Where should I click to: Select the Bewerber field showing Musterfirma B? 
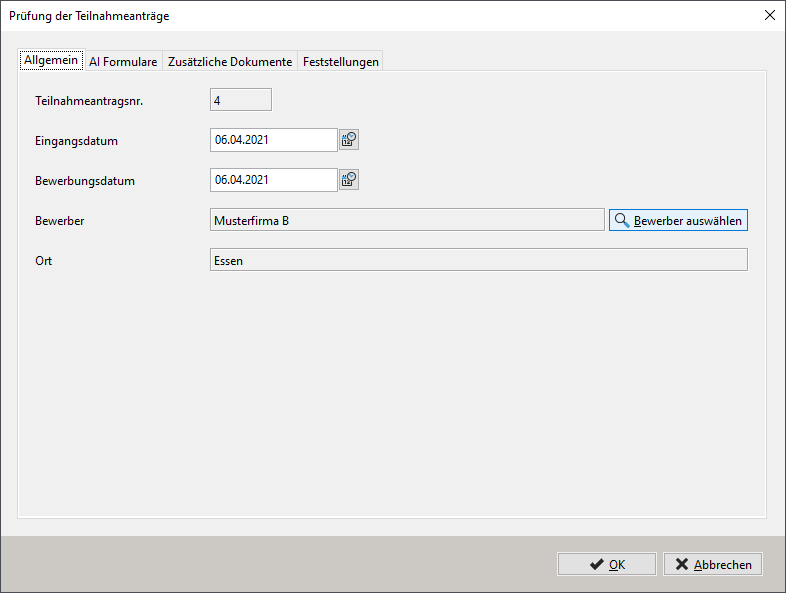(407, 220)
